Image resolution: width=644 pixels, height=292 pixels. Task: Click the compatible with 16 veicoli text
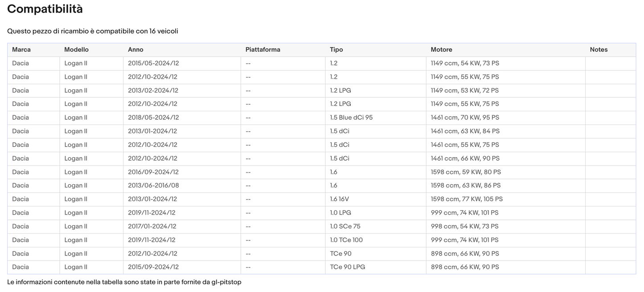93,31
